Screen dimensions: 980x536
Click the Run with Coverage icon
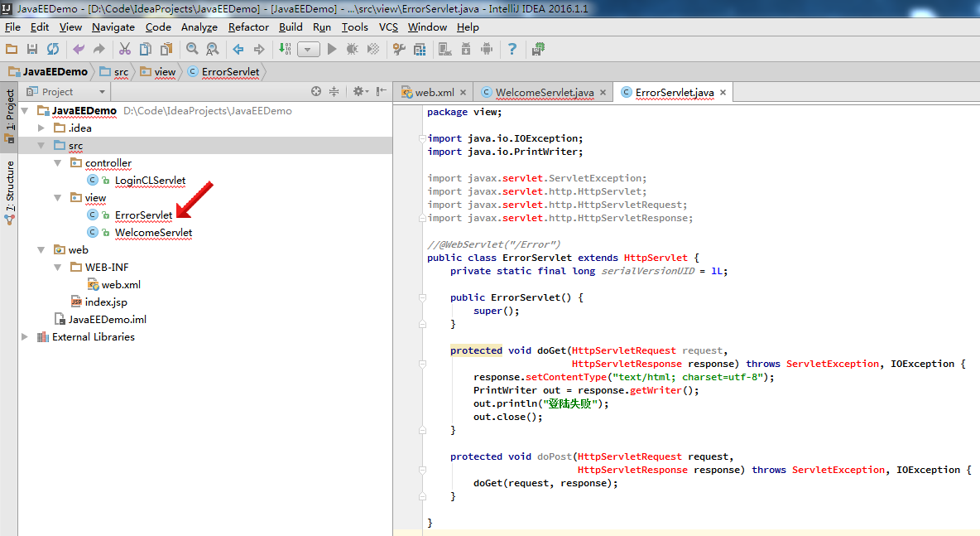(x=373, y=49)
